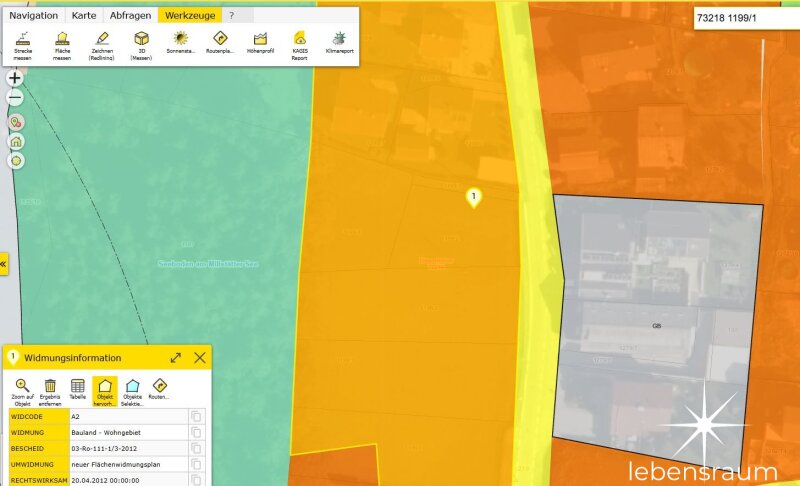Image resolution: width=800 pixels, height=486 pixels.
Task: Click Zoom auf Objekt in results panel
Action: (x=22, y=390)
